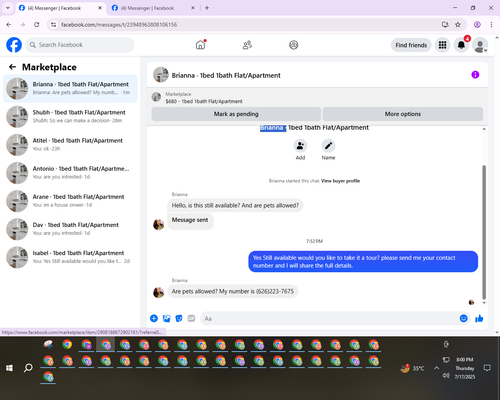Go back with Marketplace back arrow
Screen dimensions: 500x400
pos(12,67)
